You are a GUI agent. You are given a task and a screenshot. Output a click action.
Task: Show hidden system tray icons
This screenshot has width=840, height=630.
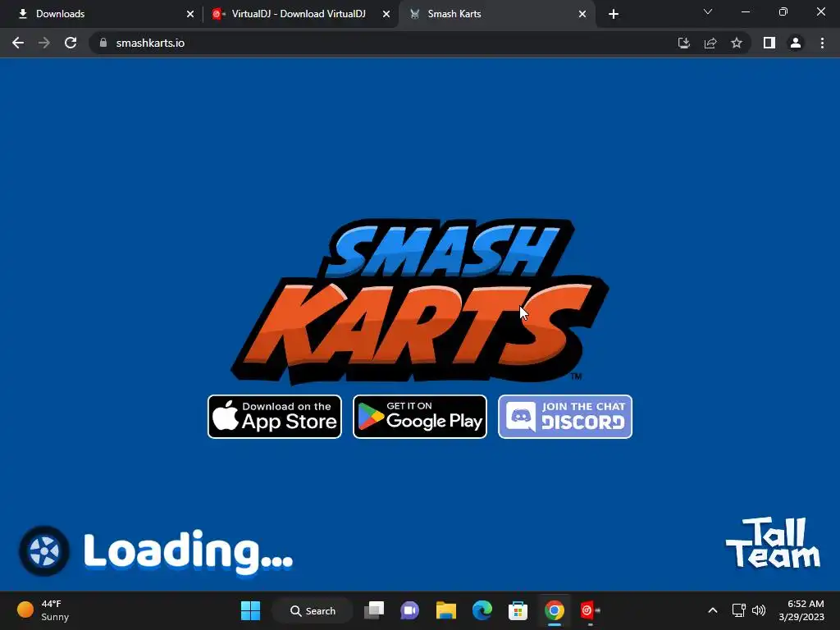[713, 610]
